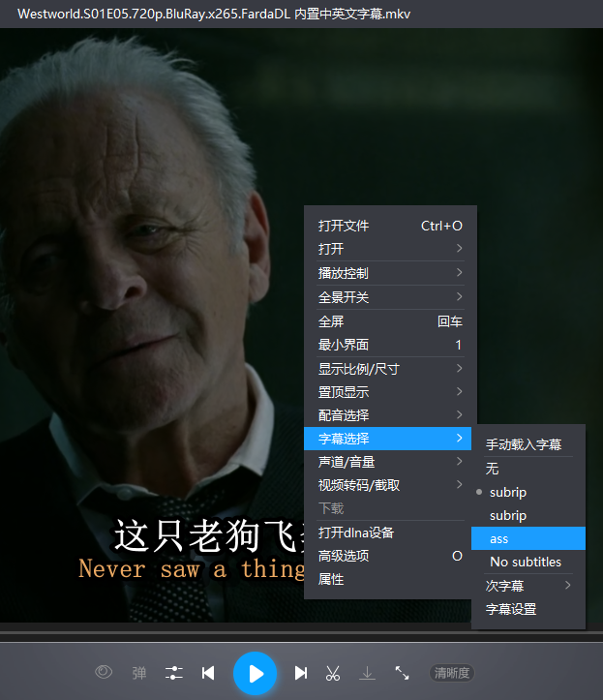Screen dimensions: 603x700
Task: Open the playback adjustment sliders icon
Action: pos(173,673)
